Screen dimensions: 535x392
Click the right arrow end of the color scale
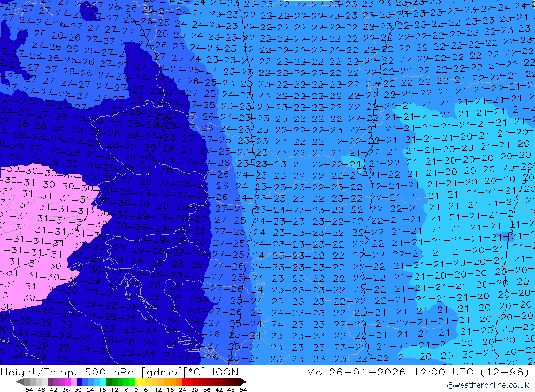tap(243, 382)
